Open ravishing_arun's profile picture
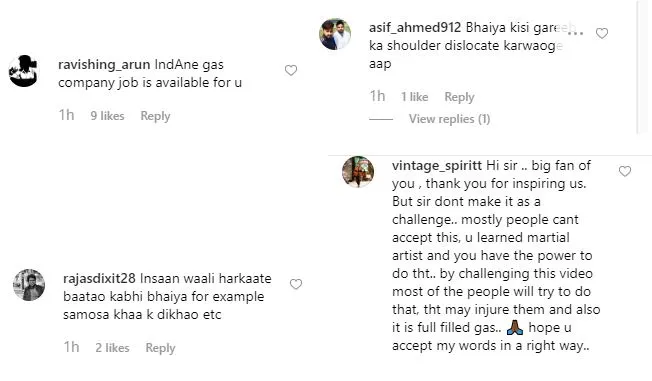The image size is (652, 381). (24, 71)
